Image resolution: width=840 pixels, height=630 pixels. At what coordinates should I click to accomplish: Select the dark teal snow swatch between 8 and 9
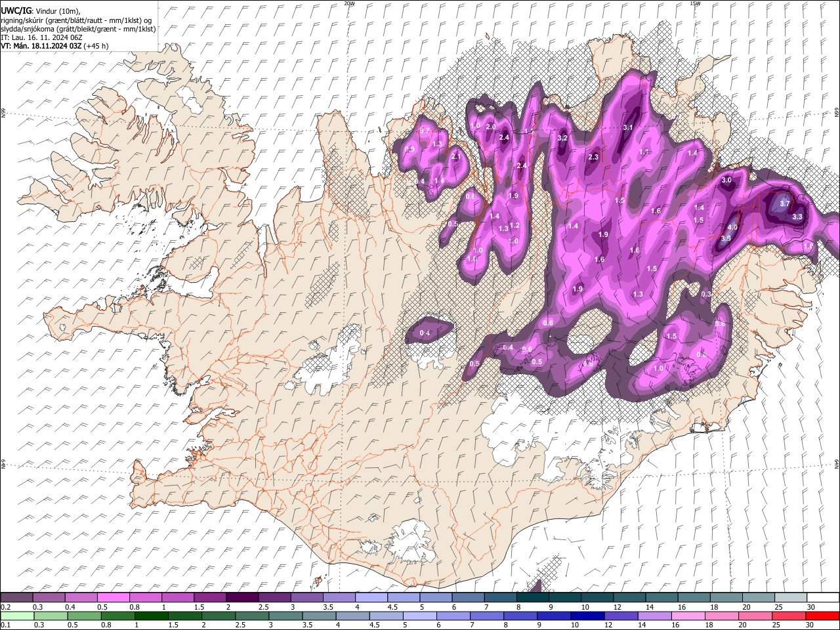coord(532,597)
